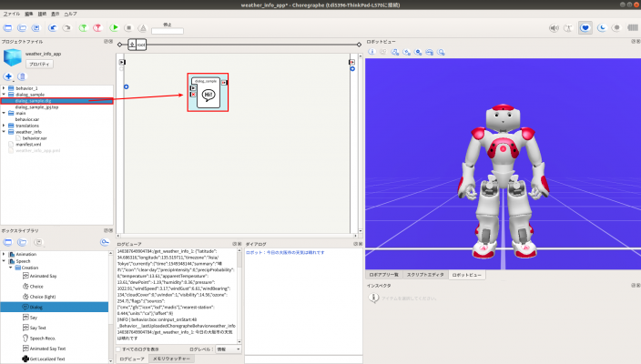Viewport: 641px width, 364px height.
Task: Click the プロパティ button
Action: click(x=38, y=65)
